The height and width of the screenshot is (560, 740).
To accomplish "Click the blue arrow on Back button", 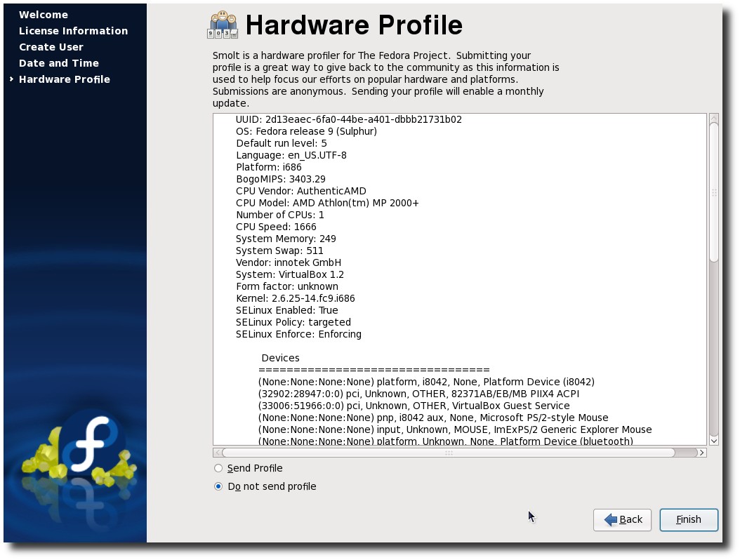I will (x=610, y=519).
